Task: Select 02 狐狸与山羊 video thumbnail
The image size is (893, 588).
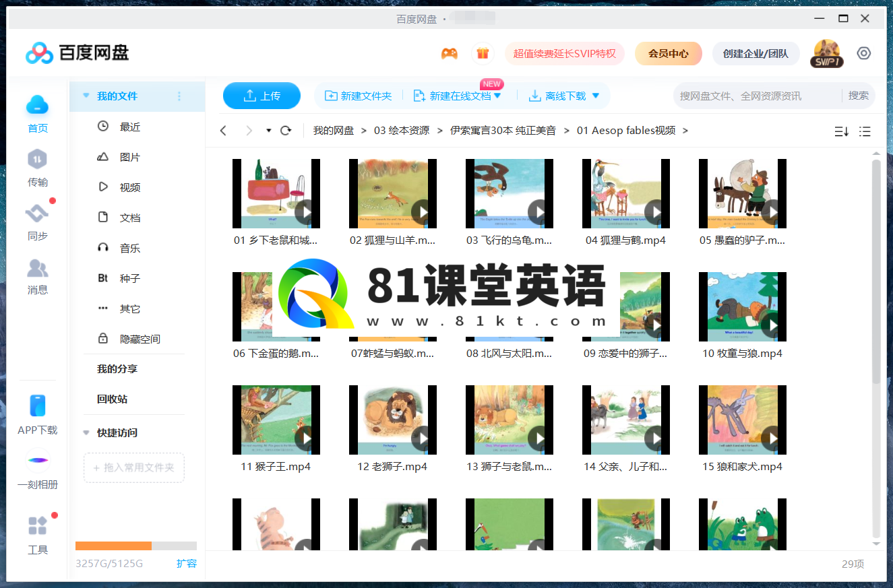Action: click(393, 194)
